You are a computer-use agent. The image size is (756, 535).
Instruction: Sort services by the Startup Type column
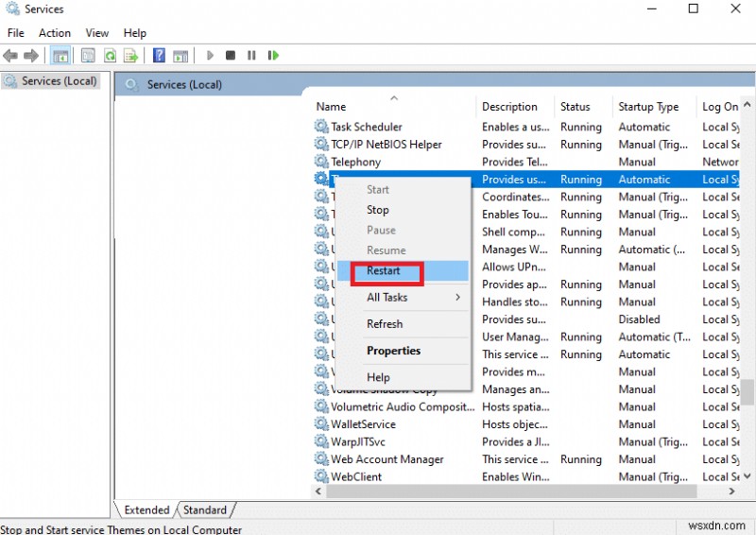click(x=648, y=107)
